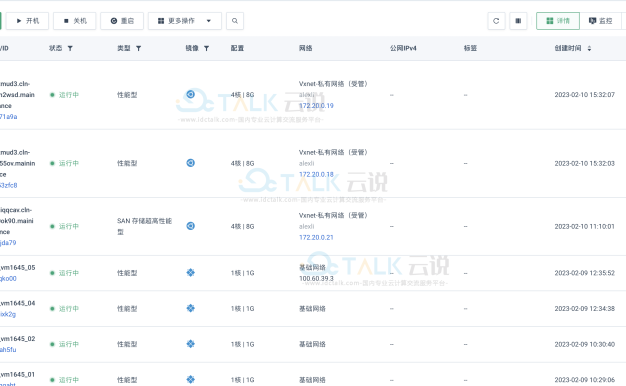Click the 标签 column header

click(x=470, y=48)
